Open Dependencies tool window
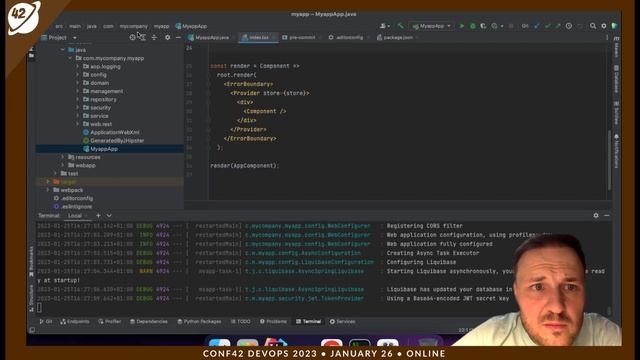640x360 pixels. [x=149, y=322]
